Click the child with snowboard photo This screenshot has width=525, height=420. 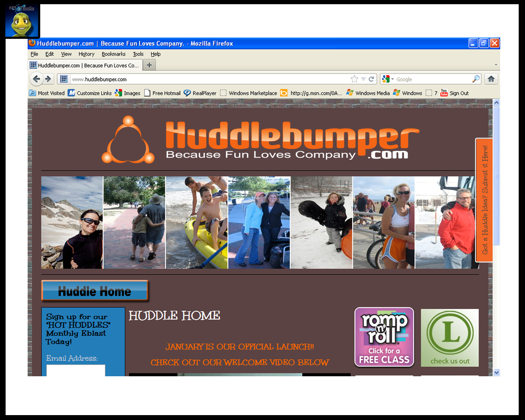pyautogui.click(x=321, y=223)
